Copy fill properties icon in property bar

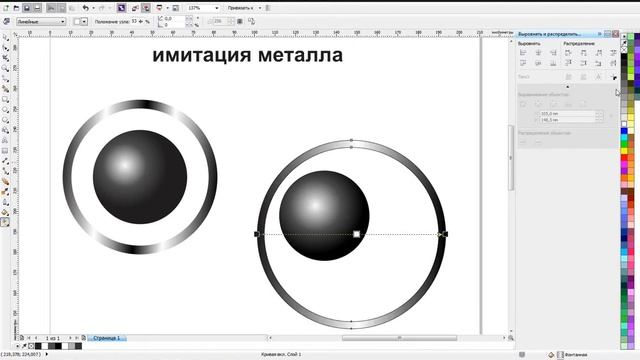251,21
